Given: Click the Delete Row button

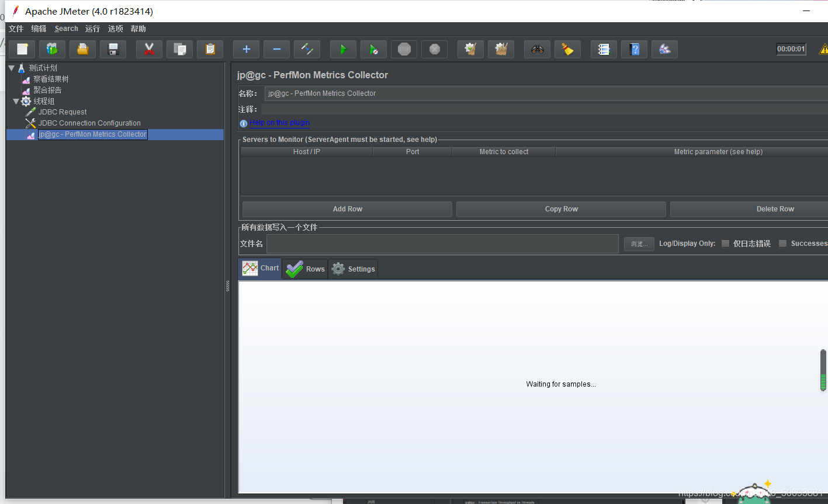Looking at the screenshot, I should (x=749, y=209).
